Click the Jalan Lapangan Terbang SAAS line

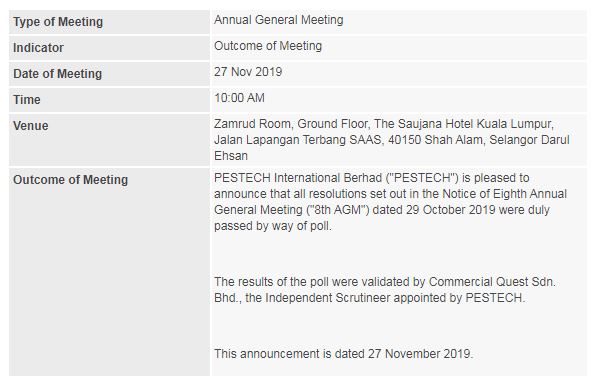[392, 140]
